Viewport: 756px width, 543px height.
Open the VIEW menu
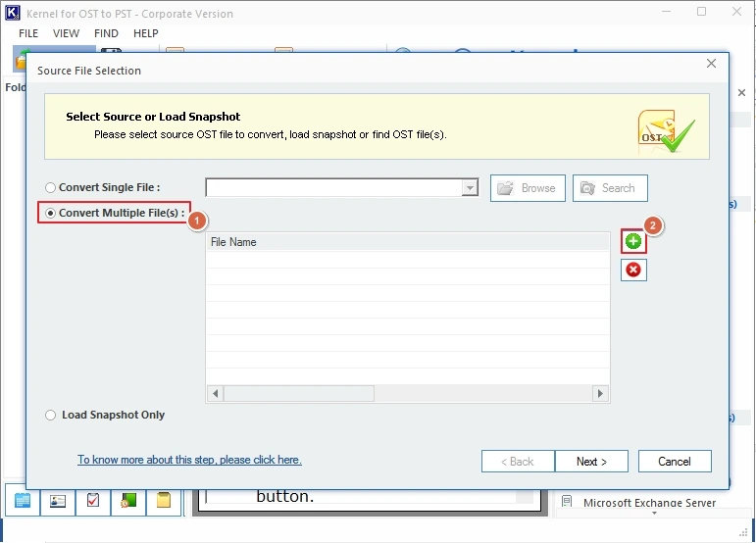coord(66,33)
